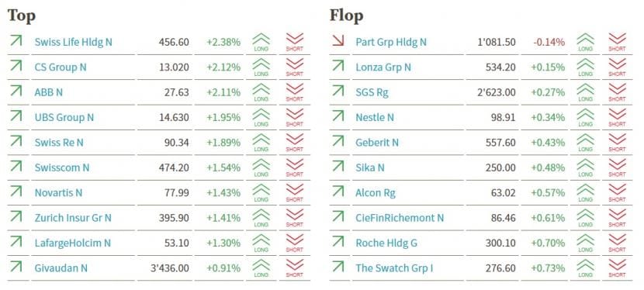Click the LONG icon for Swiss Life Hldg N
Image resolution: width=644 pixels, height=290 pixels.
261,42
